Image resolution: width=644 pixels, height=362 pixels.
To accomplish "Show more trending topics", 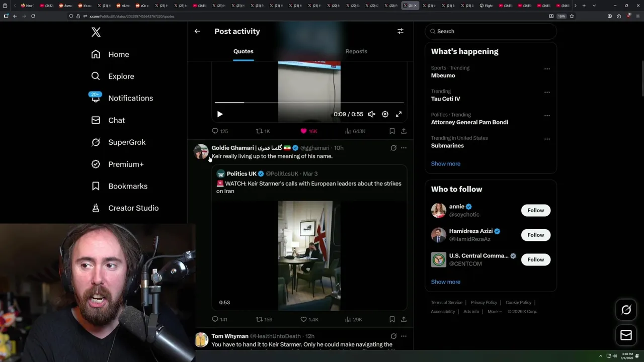I will click(445, 163).
